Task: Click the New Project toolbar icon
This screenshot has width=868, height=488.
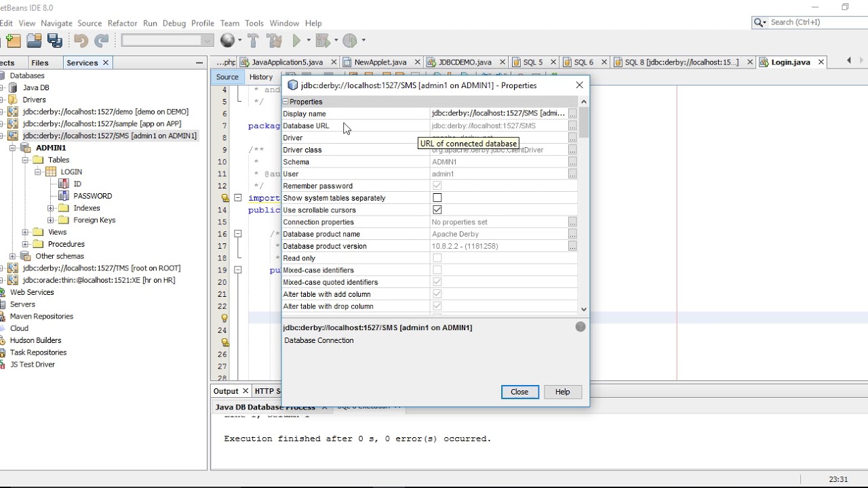Action: click(x=13, y=41)
